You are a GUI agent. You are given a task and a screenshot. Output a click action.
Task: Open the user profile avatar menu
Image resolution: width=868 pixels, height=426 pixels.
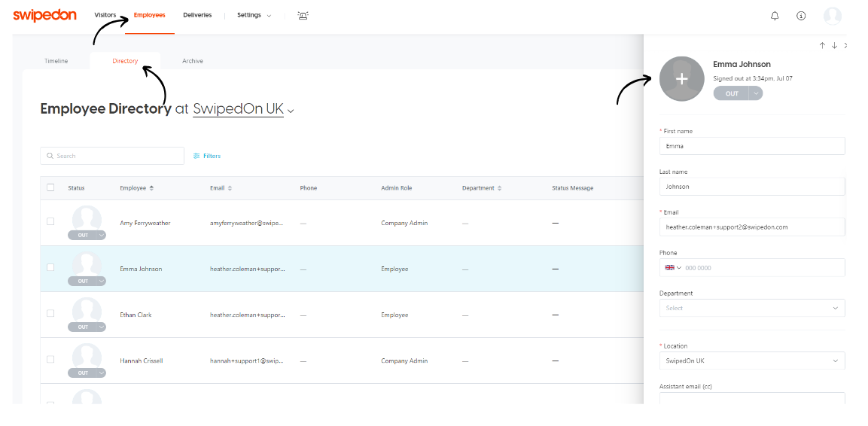(x=832, y=16)
